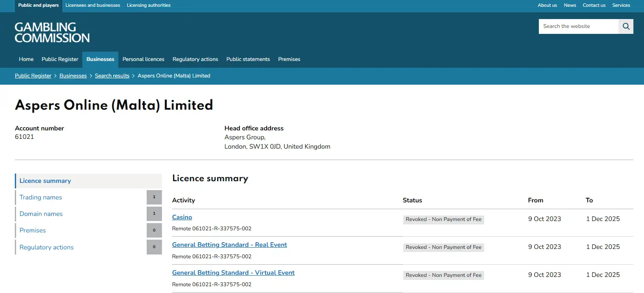
Task: Click the Virtual Event row To date
Action: 603,275
